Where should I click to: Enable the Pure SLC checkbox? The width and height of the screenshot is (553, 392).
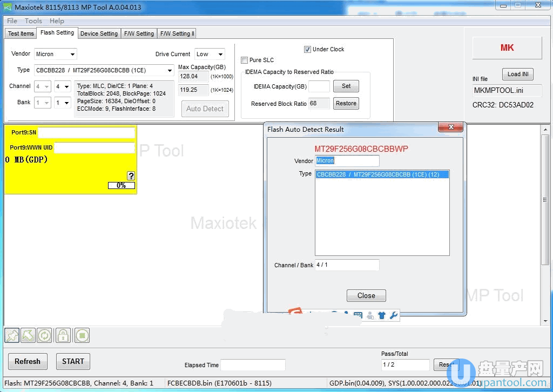245,60
